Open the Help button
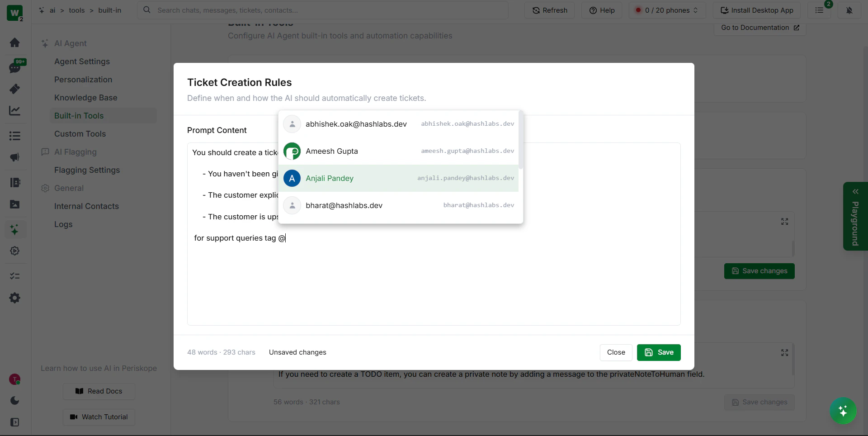Viewport: 868px width, 436px height. click(602, 10)
